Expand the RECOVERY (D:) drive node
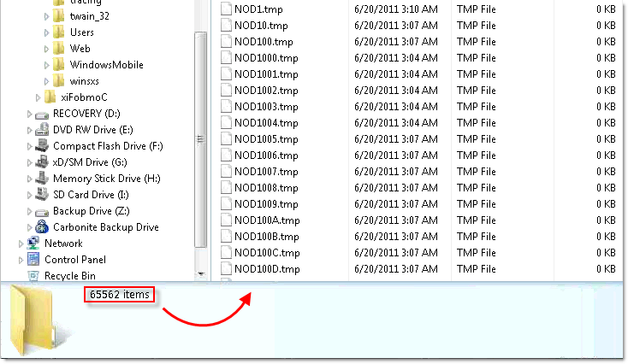 pyautogui.click(x=31, y=114)
